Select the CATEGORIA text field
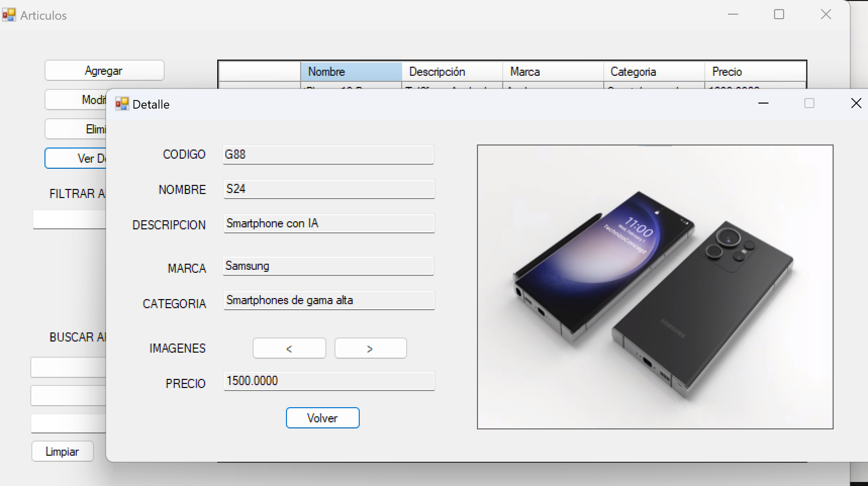 [328, 300]
